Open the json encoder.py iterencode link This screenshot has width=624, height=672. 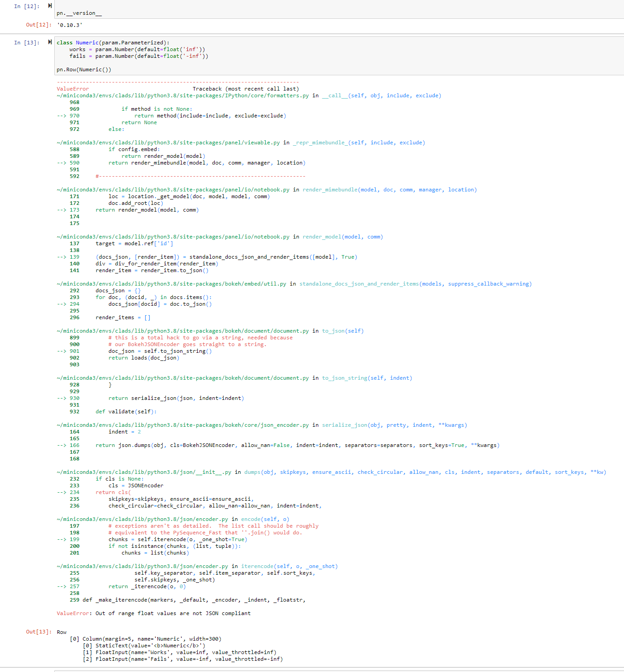pos(143,566)
